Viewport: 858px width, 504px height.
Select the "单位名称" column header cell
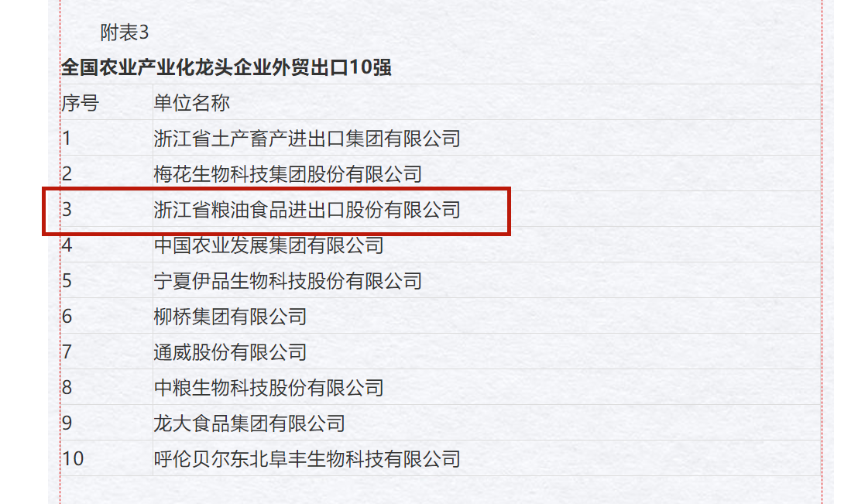tap(192, 103)
